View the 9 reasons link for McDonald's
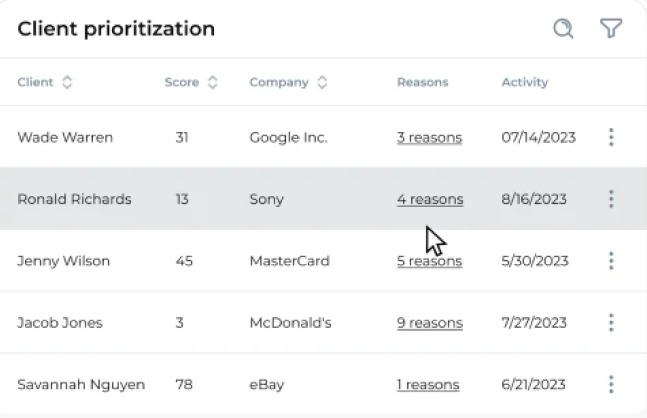This screenshot has height=418, width=647. (430, 323)
